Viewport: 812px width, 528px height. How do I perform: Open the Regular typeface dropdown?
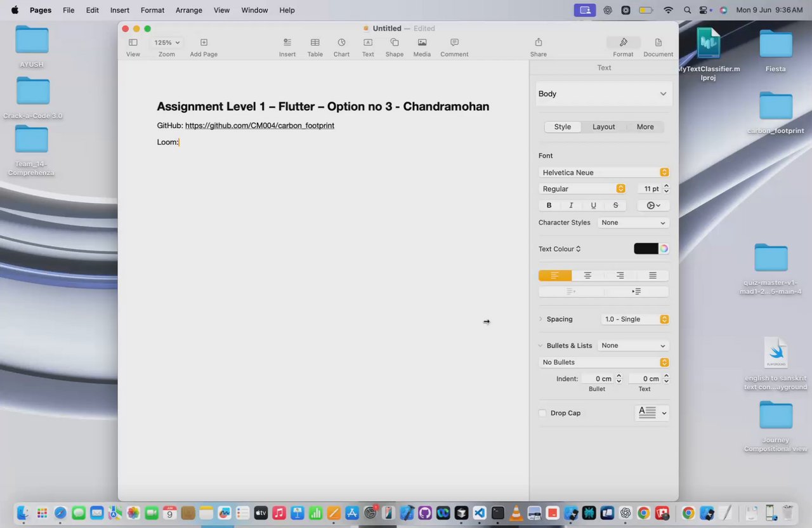point(582,189)
